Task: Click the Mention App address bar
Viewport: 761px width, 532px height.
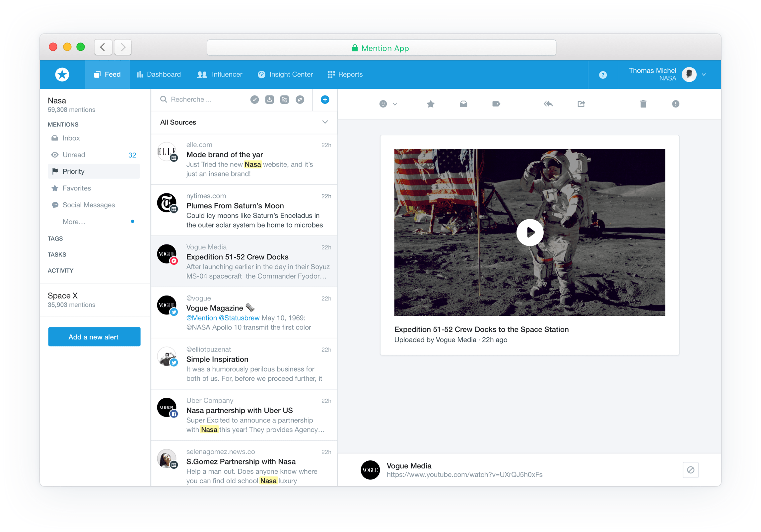Action: [x=381, y=48]
